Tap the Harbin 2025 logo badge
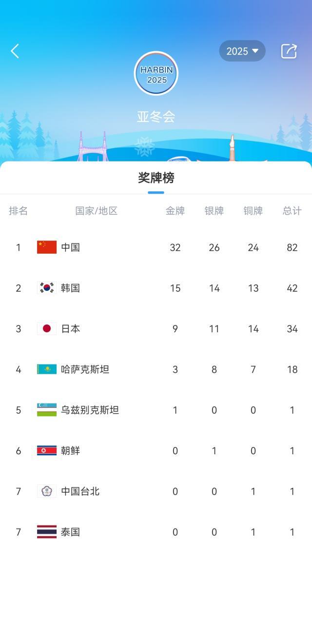This screenshot has height=644, width=312. click(156, 74)
